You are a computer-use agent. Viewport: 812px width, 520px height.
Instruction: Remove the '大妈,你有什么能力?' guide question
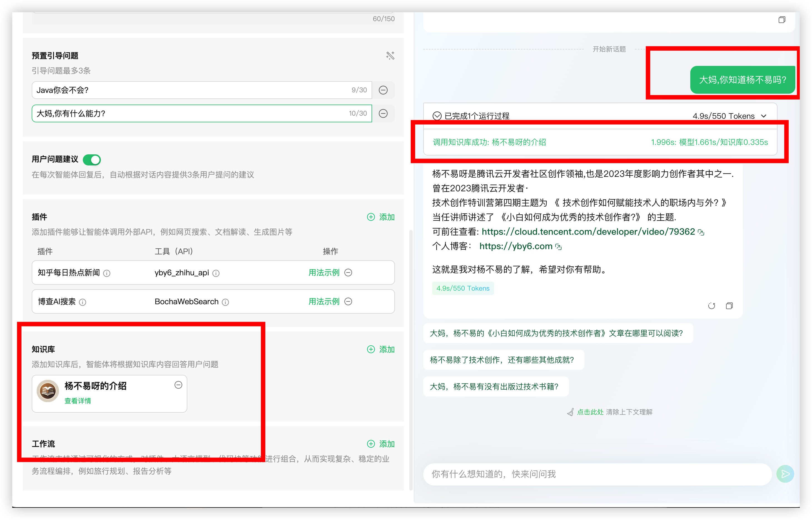click(383, 113)
